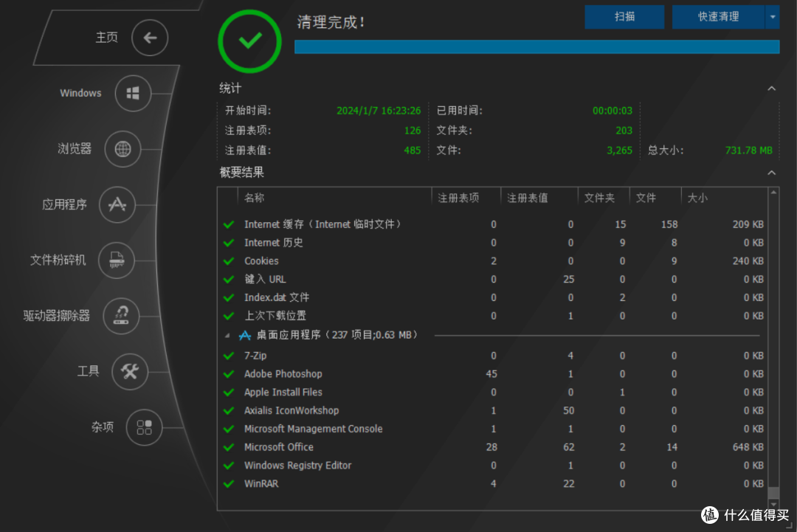The image size is (797, 532).
Task: Collapse the 概要结果 section chevron
Action: pos(772,173)
